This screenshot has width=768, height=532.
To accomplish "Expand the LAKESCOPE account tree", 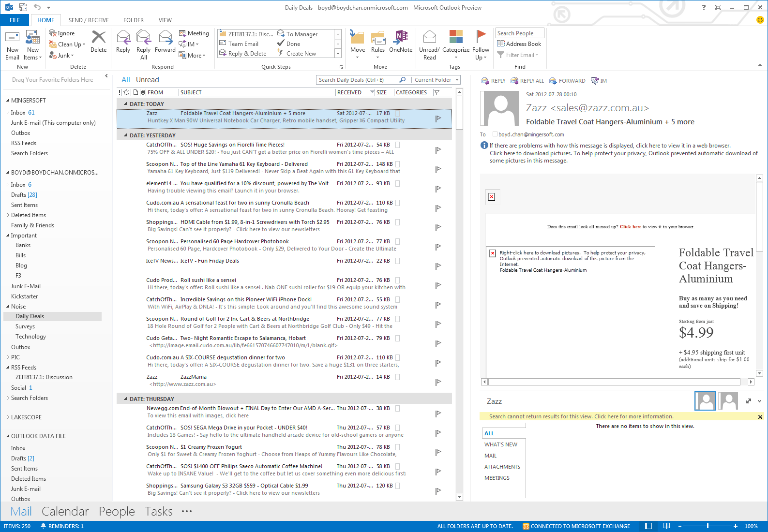I will click(x=8, y=417).
